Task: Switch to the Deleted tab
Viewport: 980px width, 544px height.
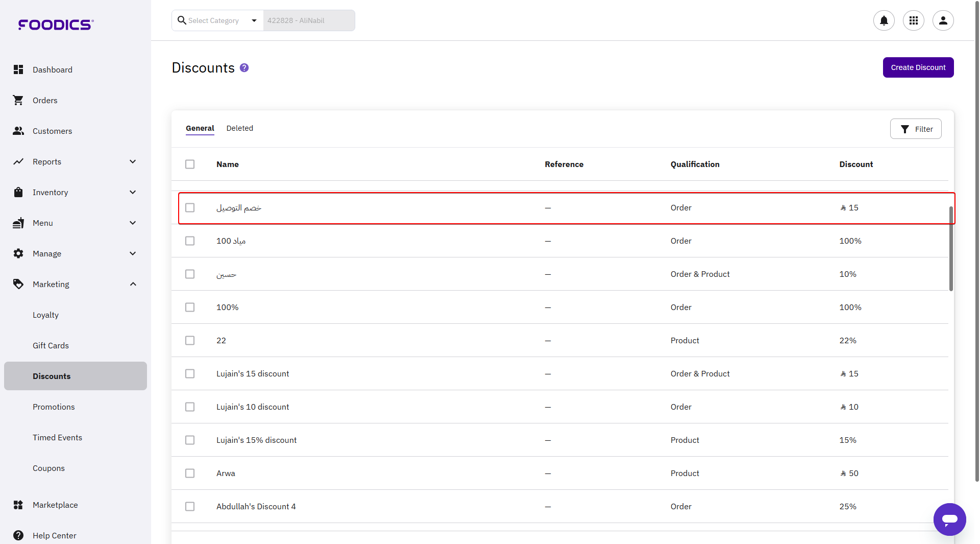Action: tap(239, 128)
